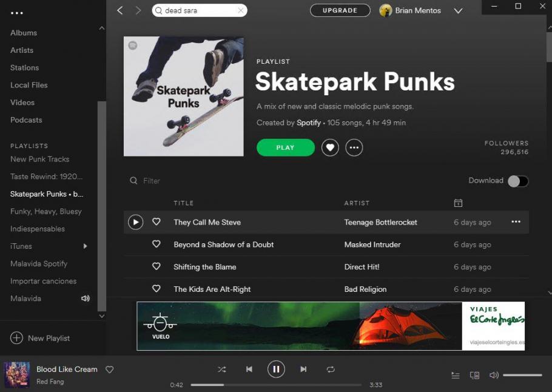Open the Brian Mentos profile
Screen dimensions: 552x392
(417, 10)
